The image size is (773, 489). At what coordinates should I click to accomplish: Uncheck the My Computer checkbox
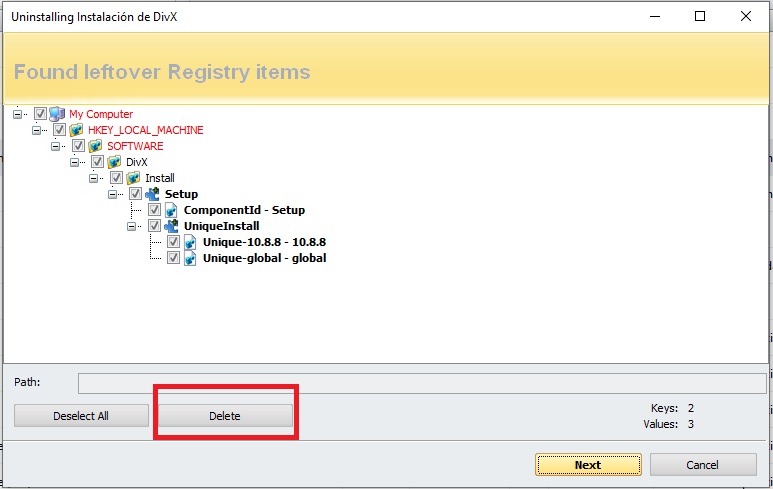click(x=40, y=114)
